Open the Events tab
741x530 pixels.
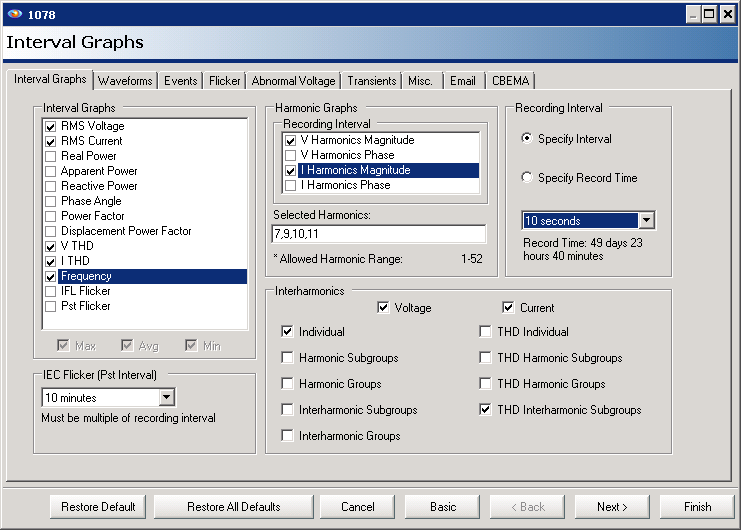181,81
